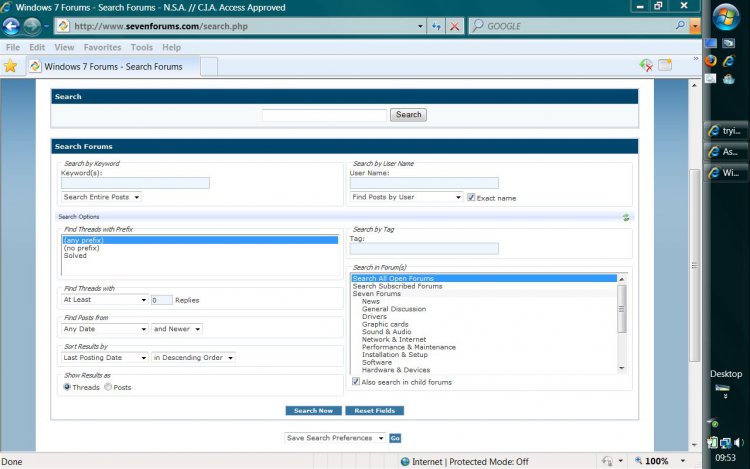Uncheck Also search in child forums
Image resolution: width=750 pixels, height=469 pixels.
pos(356,382)
